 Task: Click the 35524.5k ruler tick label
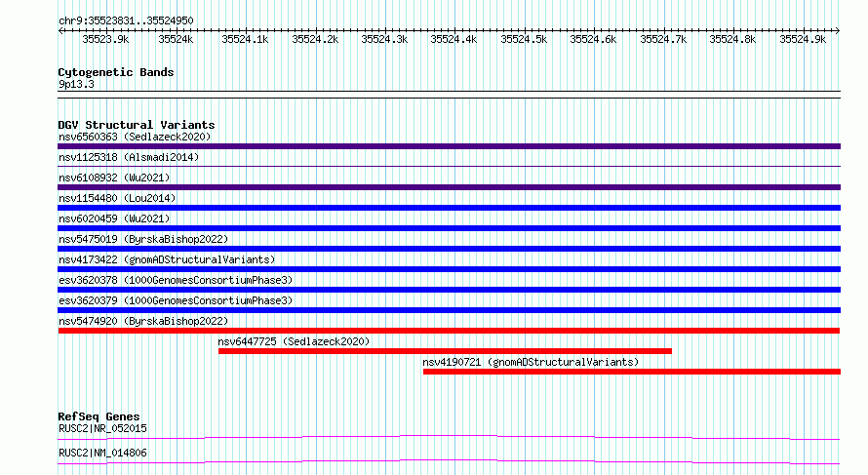[524, 39]
